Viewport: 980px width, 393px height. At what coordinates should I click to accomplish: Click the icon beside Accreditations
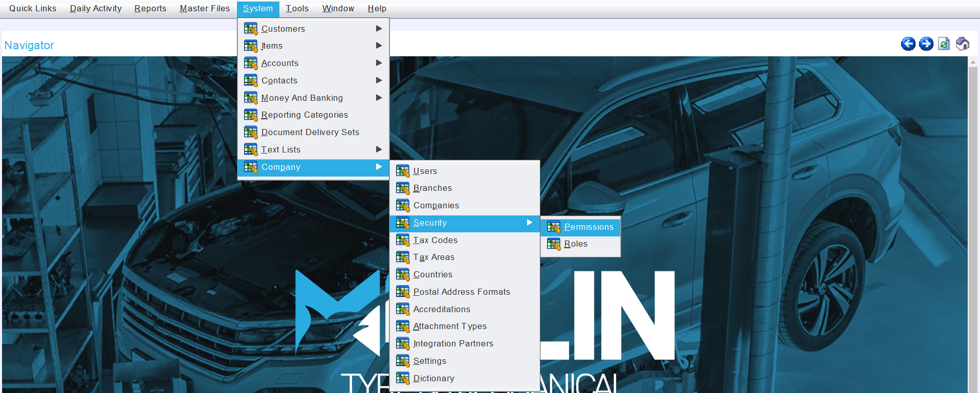403,309
